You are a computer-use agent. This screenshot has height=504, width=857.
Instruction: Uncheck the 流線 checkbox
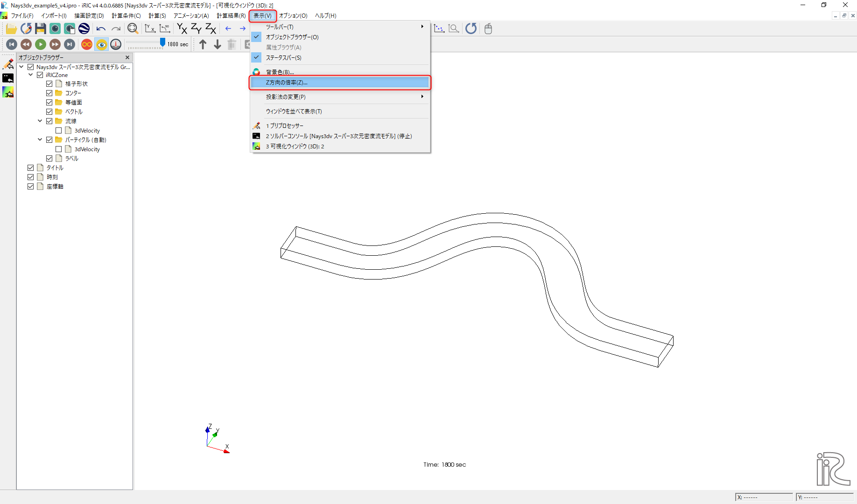(x=49, y=121)
